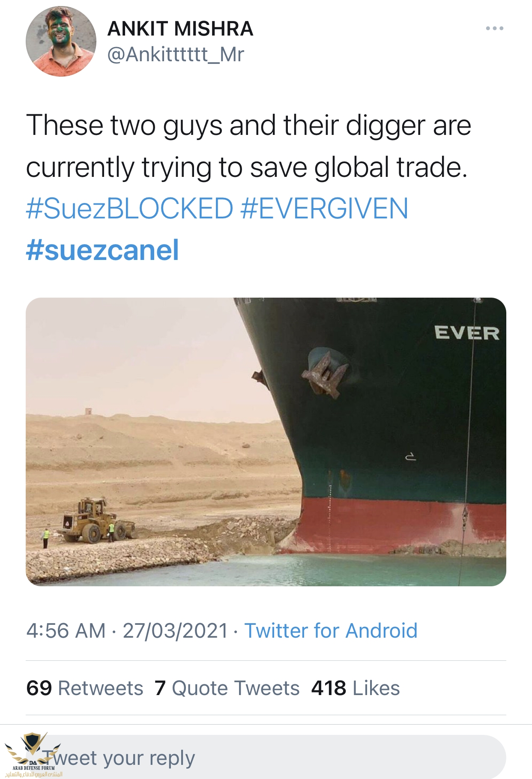The image size is (532, 779).
Task: Open the #EVERGIVEN hashtag
Action: click(x=324, y=209)
